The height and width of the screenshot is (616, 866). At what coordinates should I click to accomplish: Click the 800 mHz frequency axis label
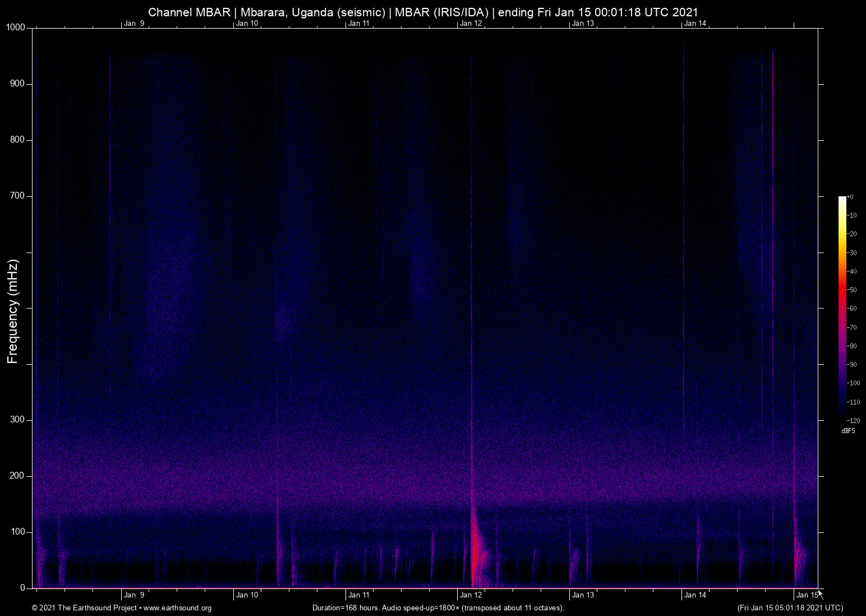click(17, 140)
